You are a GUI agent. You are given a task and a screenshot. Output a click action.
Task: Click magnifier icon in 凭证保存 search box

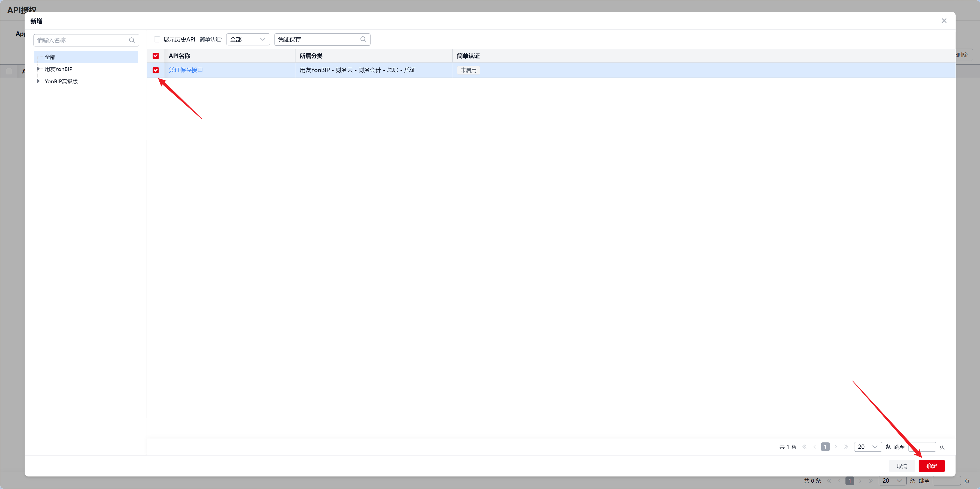[363, 39]
